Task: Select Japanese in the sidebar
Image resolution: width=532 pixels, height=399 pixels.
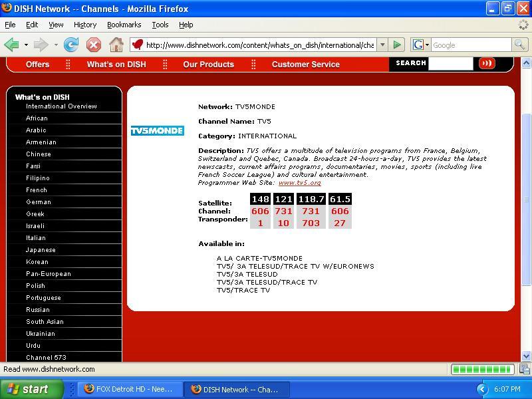Action: point(41,250)
